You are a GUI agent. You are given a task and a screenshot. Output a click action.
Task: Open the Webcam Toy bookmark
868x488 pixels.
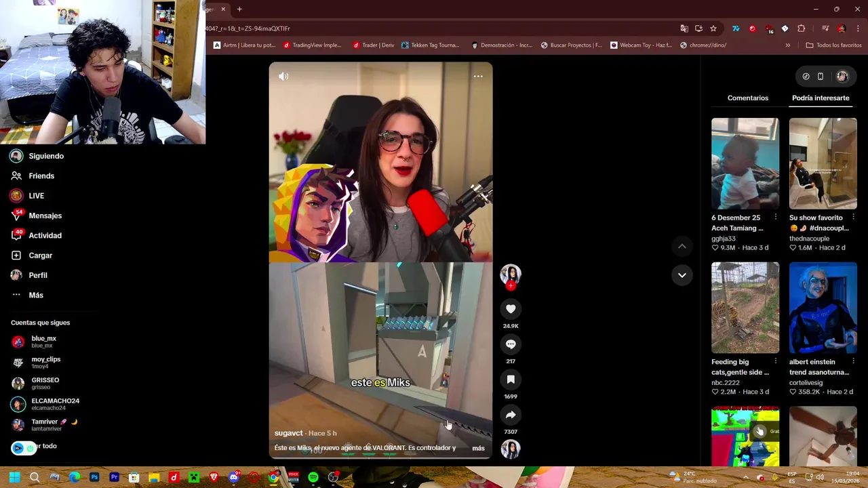coord(641,45)
